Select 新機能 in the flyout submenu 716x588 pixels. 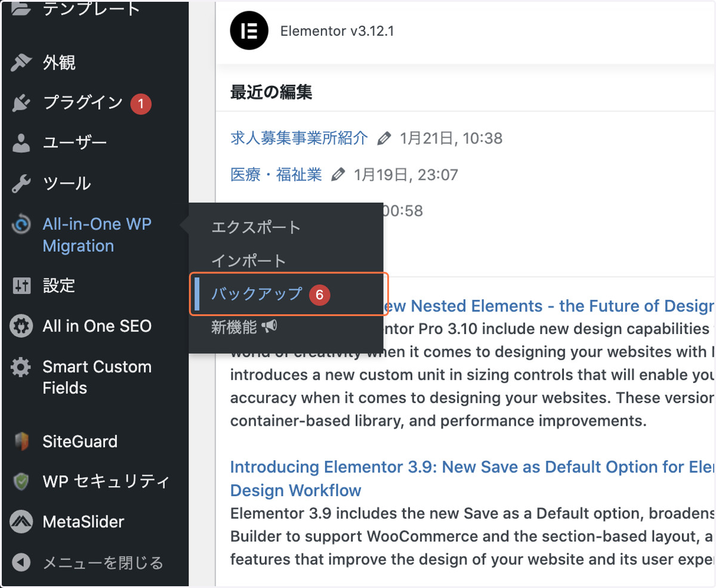pos(234,327)
